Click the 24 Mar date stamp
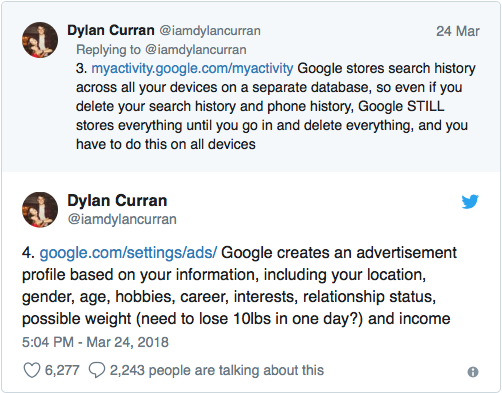 [458, 31]
